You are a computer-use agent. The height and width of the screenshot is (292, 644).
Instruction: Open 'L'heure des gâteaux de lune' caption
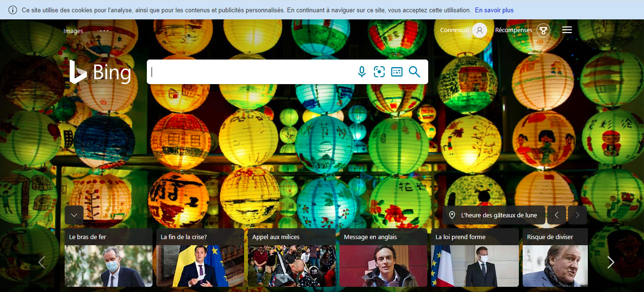[x=499, y=215]
